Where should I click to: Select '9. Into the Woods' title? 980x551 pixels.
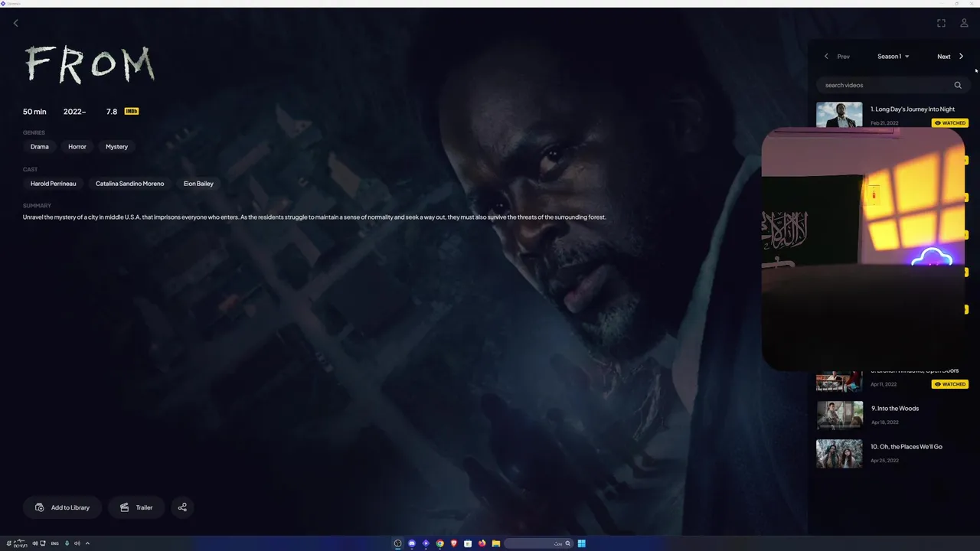895,409
